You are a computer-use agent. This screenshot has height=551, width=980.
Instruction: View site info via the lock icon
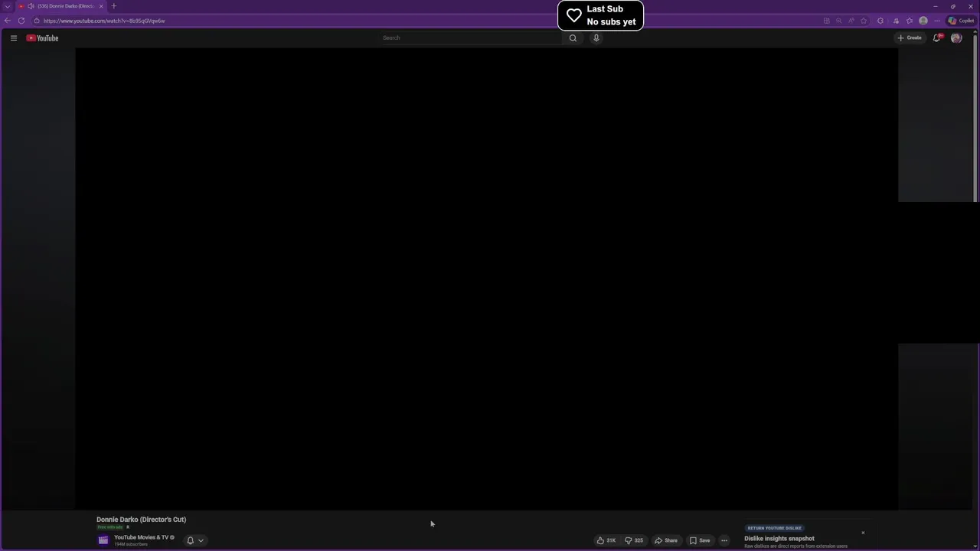[x=36, y=21]
